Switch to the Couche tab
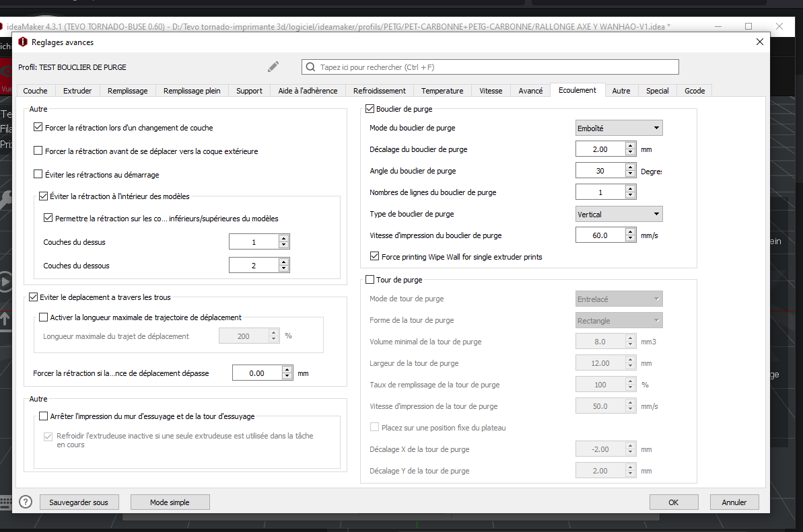Image resolution: width=803 pixels, height=532 pixels. coord(35,91)
